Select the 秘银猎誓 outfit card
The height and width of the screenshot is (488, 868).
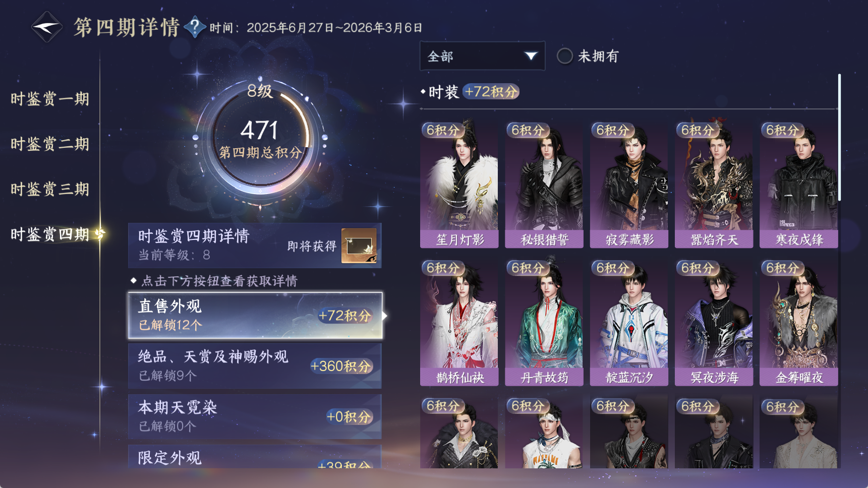point(544,185)
